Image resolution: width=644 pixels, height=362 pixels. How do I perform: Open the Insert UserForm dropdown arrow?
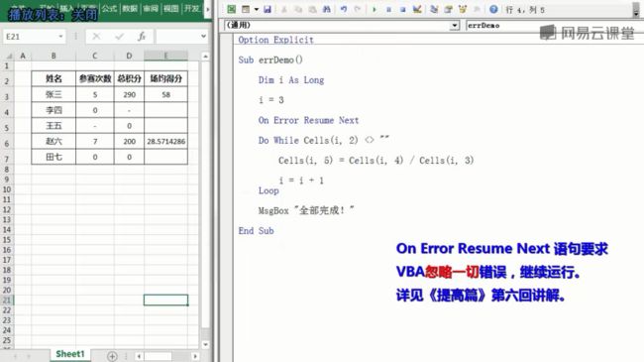pos(257,9)
